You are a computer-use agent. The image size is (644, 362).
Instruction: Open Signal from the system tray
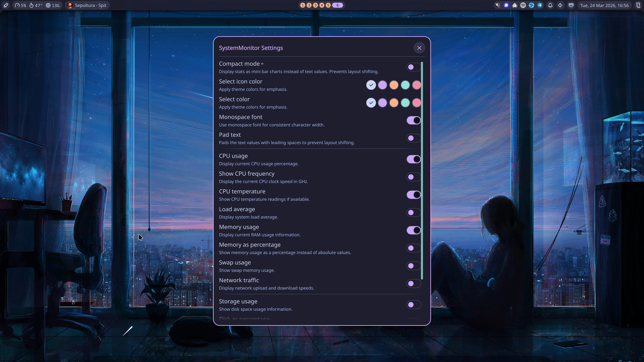(x=506, y=5)
